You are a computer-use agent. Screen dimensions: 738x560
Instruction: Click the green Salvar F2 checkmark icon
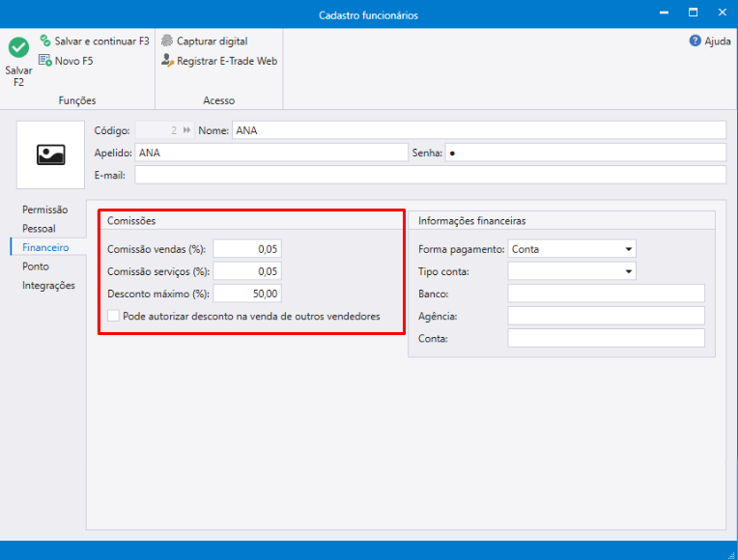(18, 47)
